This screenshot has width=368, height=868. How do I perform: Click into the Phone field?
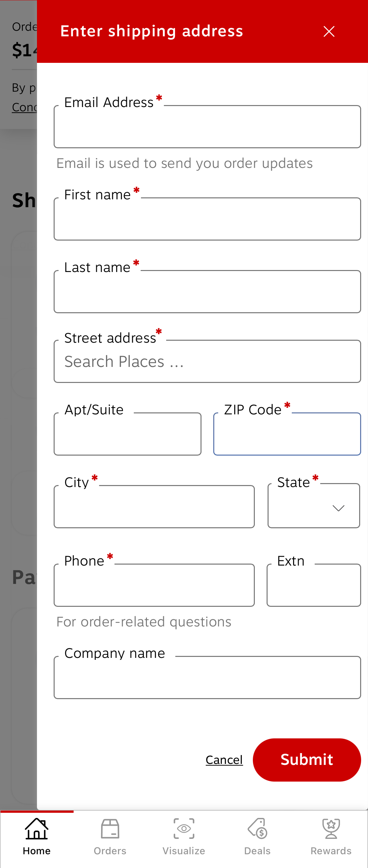click(x=154, y=586)
